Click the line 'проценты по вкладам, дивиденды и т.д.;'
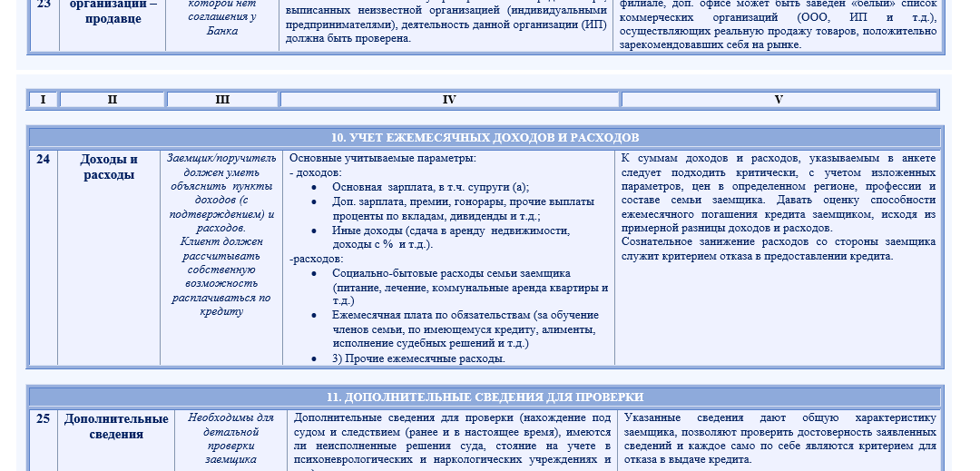This screenshot has width=980, height=471. tap(436, 216)
